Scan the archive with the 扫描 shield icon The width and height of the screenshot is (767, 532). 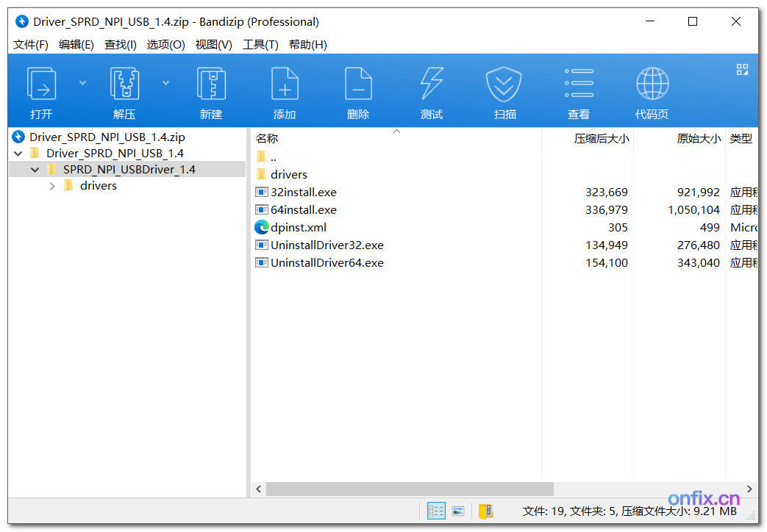[504, 90]
